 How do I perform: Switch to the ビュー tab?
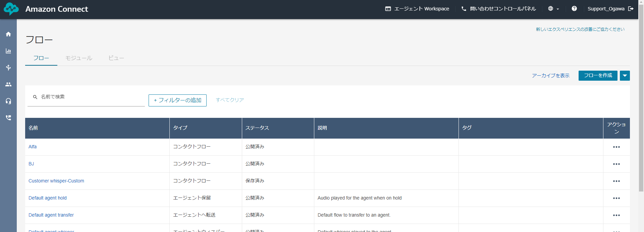[116, 58]
